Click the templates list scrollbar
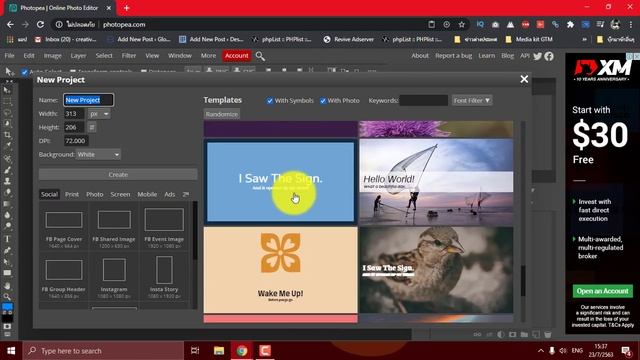640x360 pixels. click(x=523, y=281)
